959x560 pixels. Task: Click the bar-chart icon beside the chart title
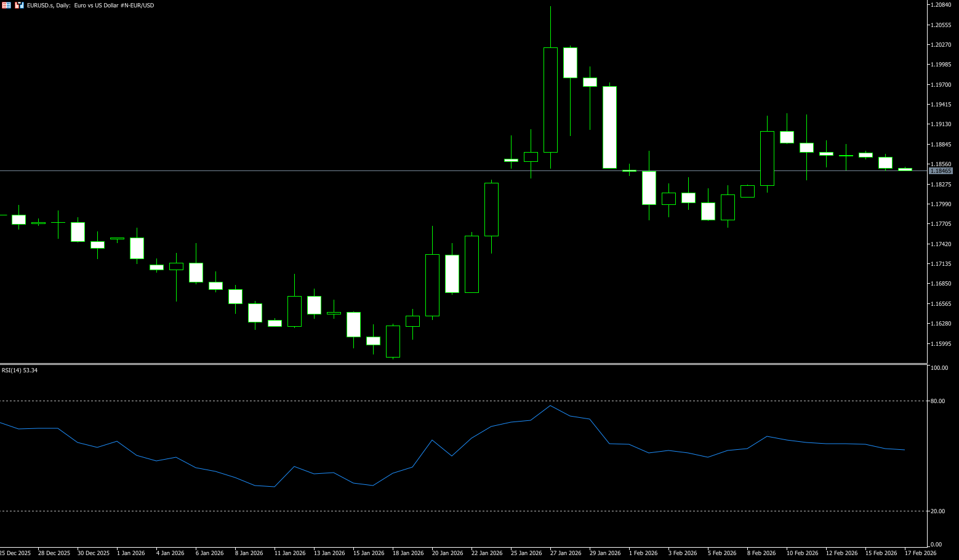[20, 6]
